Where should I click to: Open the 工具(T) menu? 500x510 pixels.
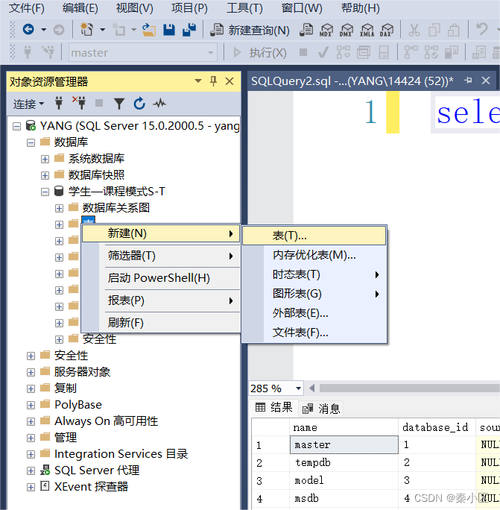pos(245,8)
